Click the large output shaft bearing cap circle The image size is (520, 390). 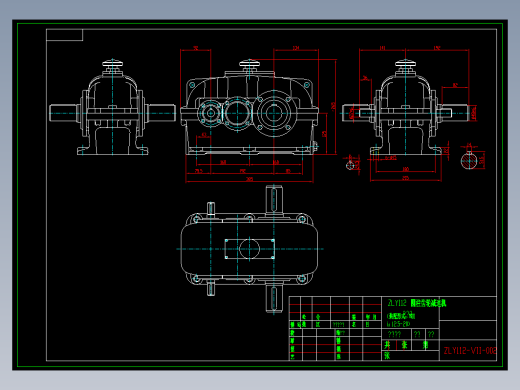coord(273,113)
